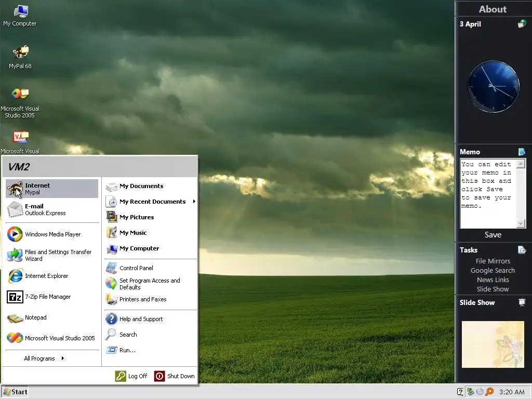
Task: Click the Slide Show panel icon
Action: [522, 302]
